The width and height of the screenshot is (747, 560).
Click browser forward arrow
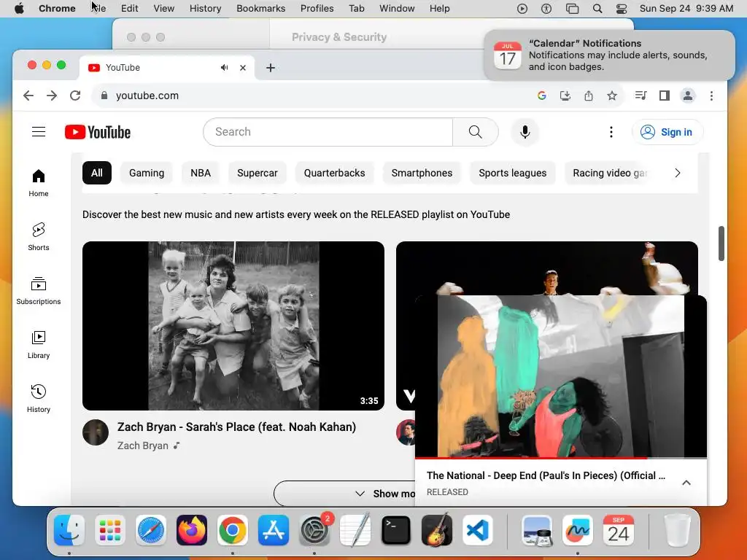(52, 96)
